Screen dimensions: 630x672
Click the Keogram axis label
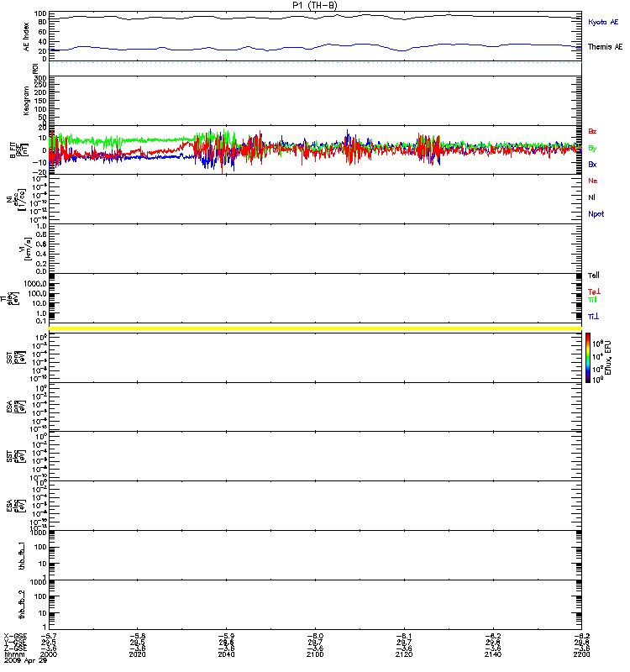pyautogui.click(x=27, y=100)
